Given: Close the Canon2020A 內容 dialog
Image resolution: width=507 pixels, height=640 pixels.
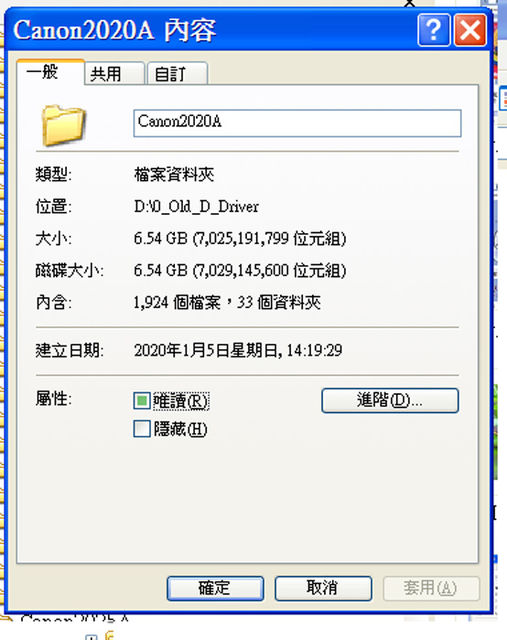Looking at the screenshot, I should (x=470, y=30).
